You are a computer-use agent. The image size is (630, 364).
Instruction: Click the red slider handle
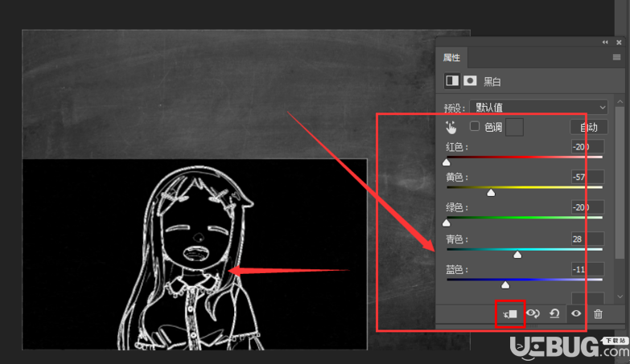click(447, 162)
